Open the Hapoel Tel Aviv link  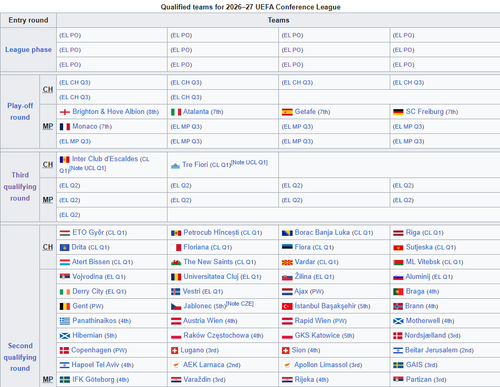point(95,365)
